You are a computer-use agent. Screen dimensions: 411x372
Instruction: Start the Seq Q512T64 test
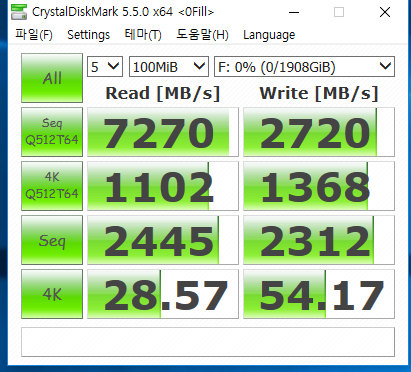[52, 132]
